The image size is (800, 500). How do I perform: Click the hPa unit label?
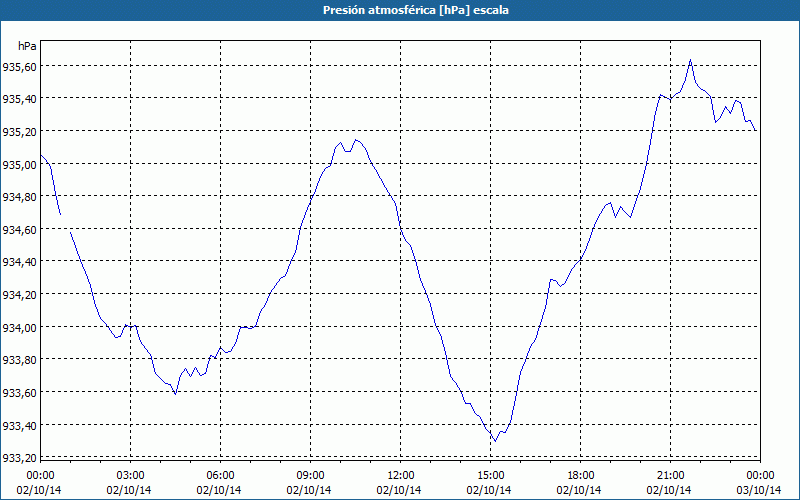[27, 46]
